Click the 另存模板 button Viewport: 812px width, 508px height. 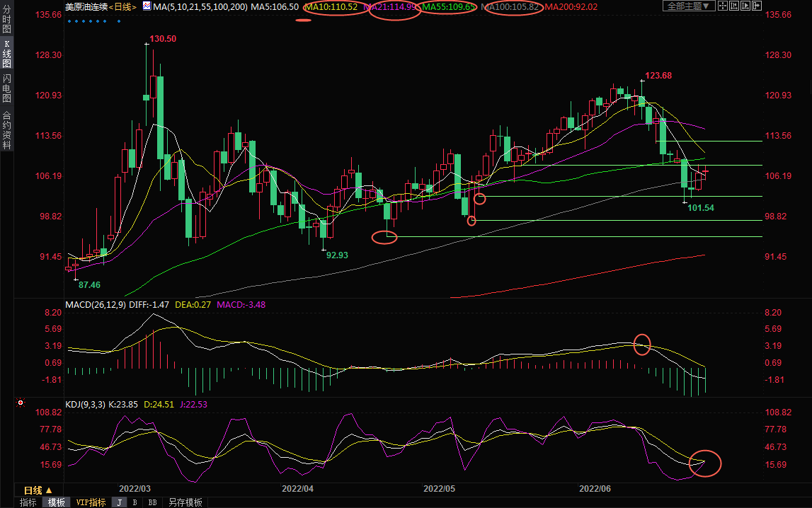pos(185,502)
